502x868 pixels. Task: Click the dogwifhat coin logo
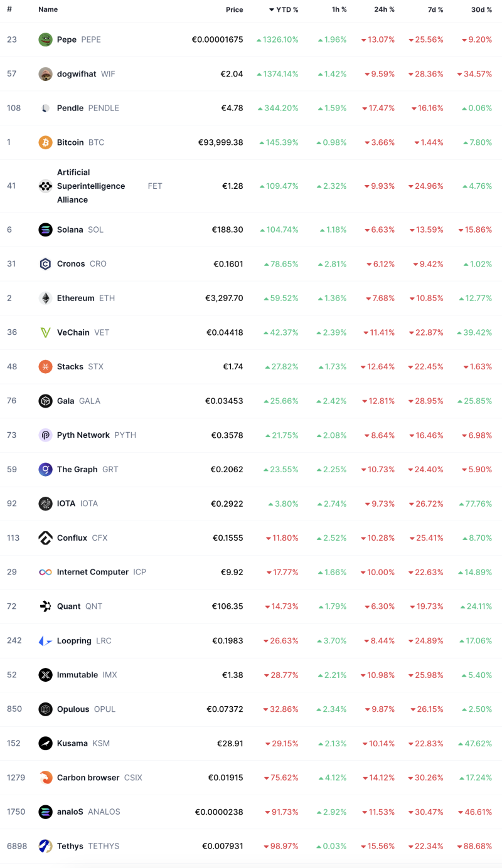coord(45,74)
